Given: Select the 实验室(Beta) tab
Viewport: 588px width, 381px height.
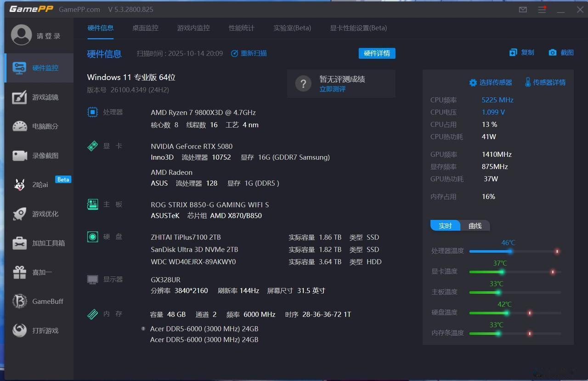Looking at the screenshot, I should pos(292,28).
